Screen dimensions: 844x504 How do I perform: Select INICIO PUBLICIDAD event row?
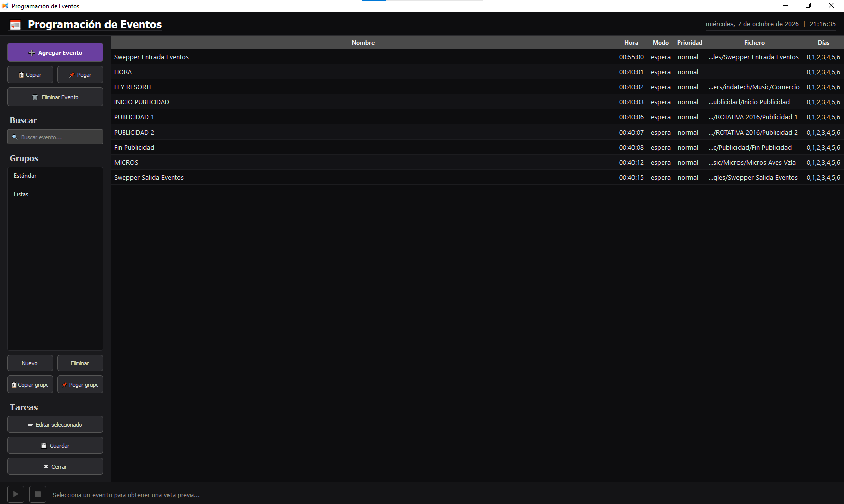pos(477,102)
